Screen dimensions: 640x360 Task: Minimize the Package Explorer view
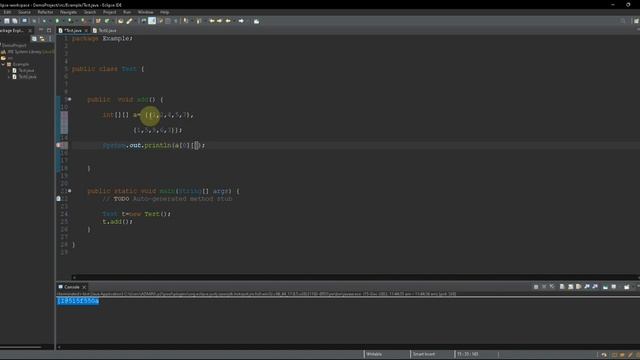point(41,30)
